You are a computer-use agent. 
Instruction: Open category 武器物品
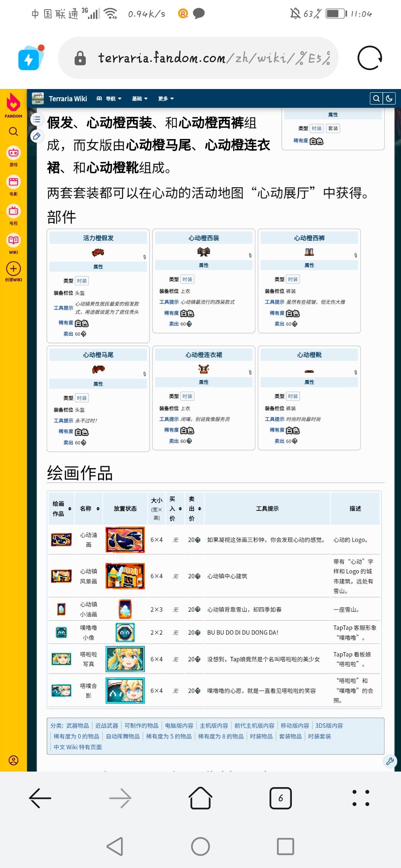[78, 726]
